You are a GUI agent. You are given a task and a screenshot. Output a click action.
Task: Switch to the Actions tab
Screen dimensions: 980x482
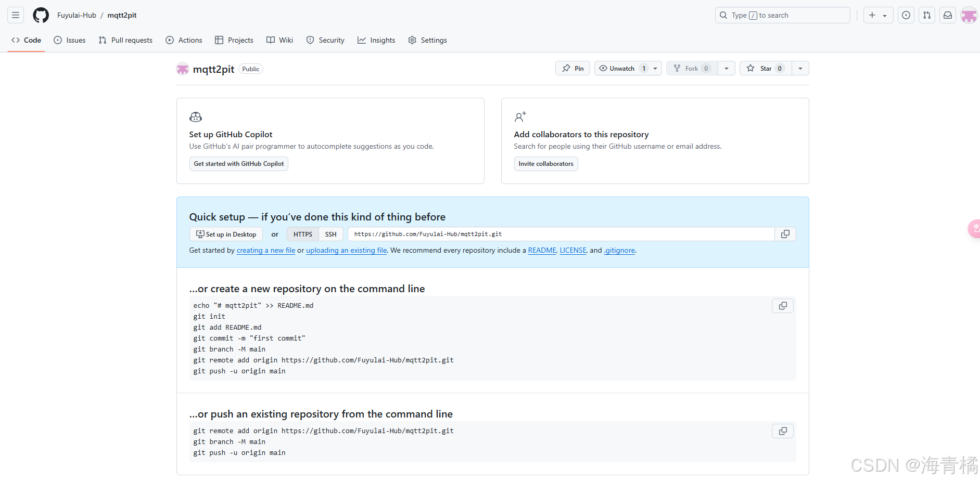tap(184, 40)
